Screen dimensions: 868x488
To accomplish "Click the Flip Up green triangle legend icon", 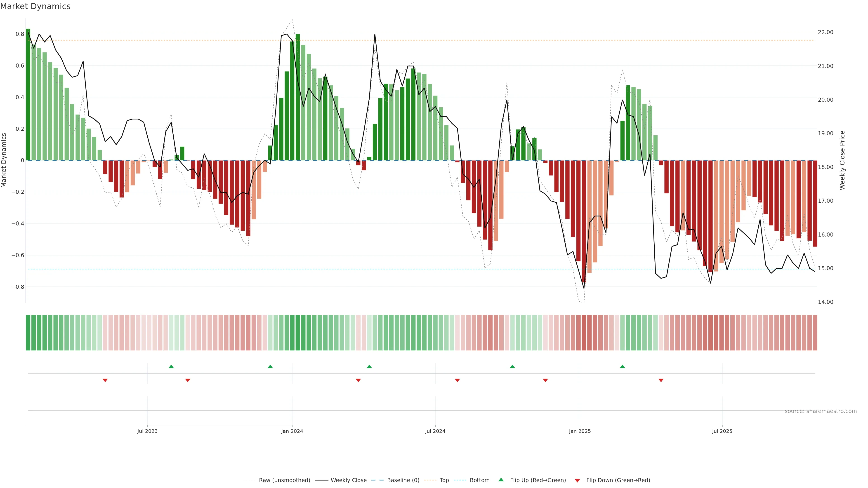I will click(501, 480).
